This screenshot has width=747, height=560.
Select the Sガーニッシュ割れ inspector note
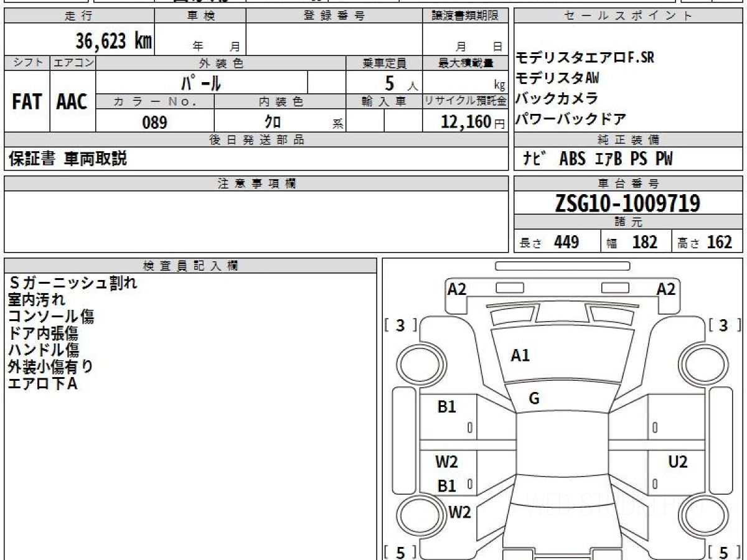pos(72,282)
